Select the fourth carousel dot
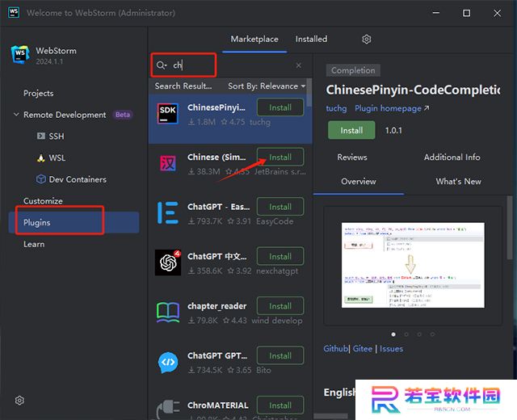Image resolution: width=517 pixels, height=420 pixels. 432,334
